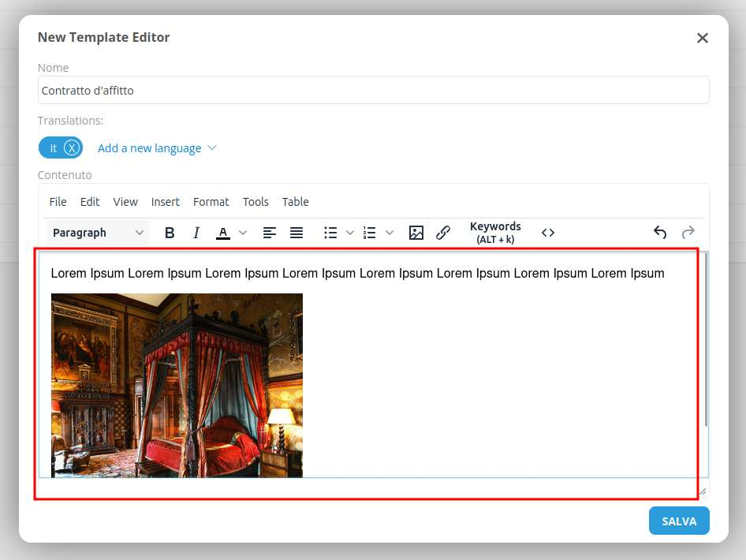Viewport: 746px width, 560px height.
Task: Open the Insert menu
Action: 166,202
